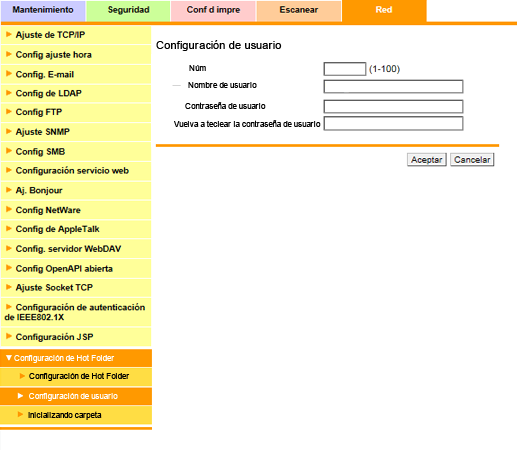Select Config de AppleTalk entry
517x450 pixels.
pyautogui.click(x=76, y=229)
